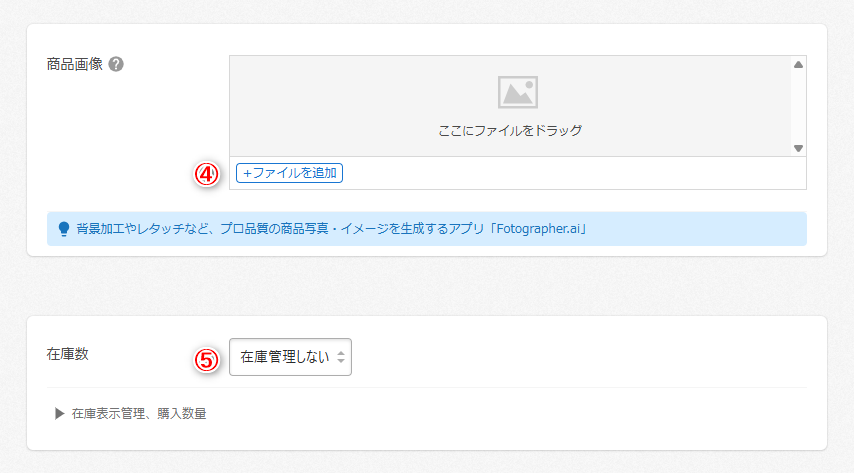Click the ここにファイルをドラッグ text
854x473 pixels.
coord(510,130)
